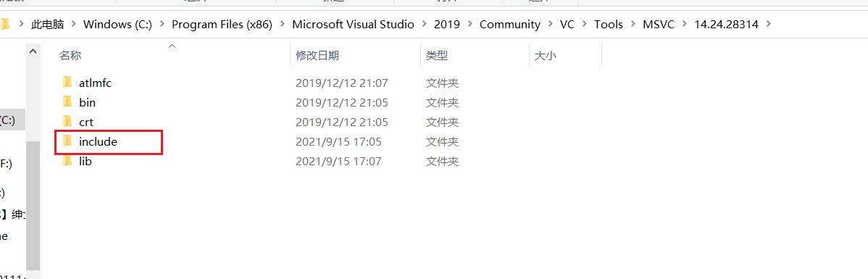Select the atlmfc folder icon

(x=67, y=83)
